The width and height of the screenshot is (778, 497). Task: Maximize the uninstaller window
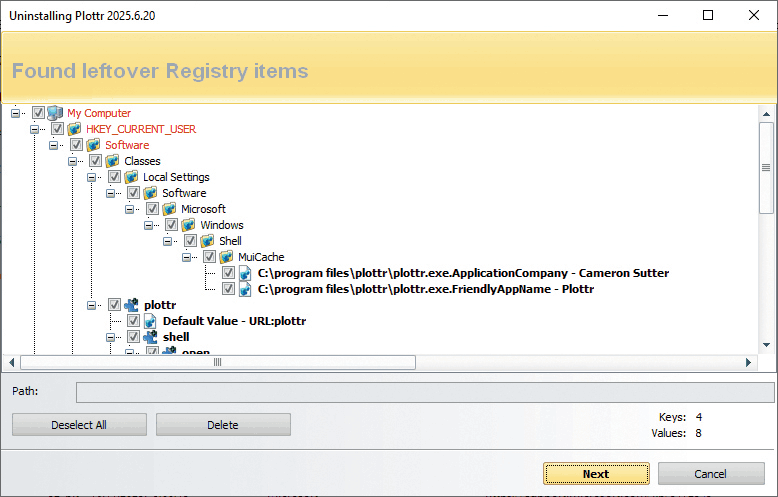(708, 15)
